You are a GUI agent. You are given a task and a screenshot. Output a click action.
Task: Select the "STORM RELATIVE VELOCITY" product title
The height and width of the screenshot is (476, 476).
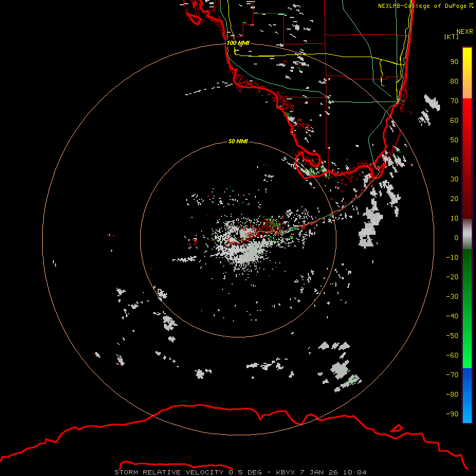169,472
